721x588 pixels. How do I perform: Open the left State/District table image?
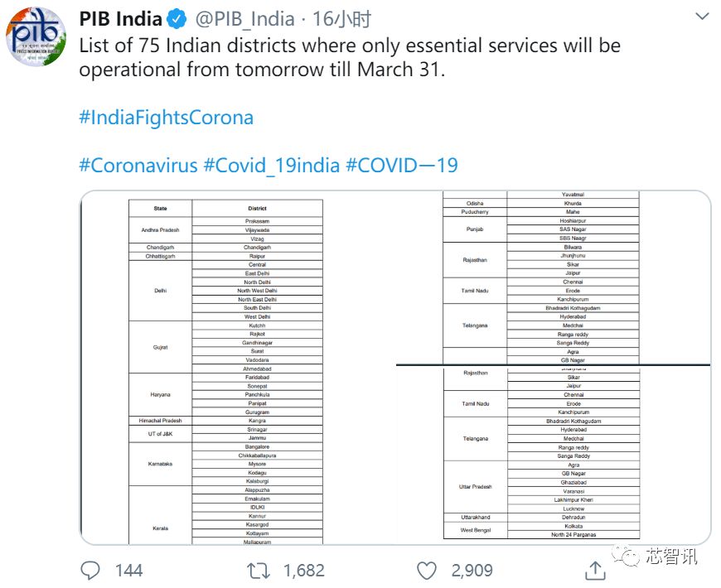point(238,368)
